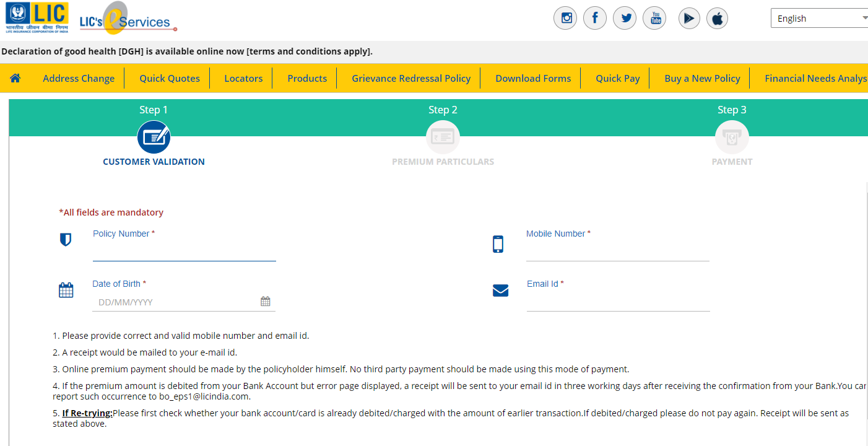Click the Google Play store icon
This screenshot has width=868, height=446.
(689, 19)
